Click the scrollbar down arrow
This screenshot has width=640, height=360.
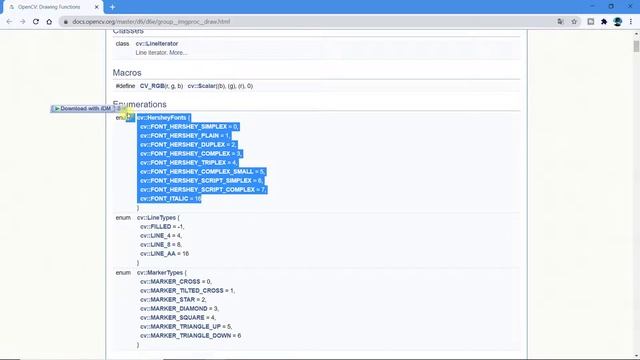click(x=636, y=356)
